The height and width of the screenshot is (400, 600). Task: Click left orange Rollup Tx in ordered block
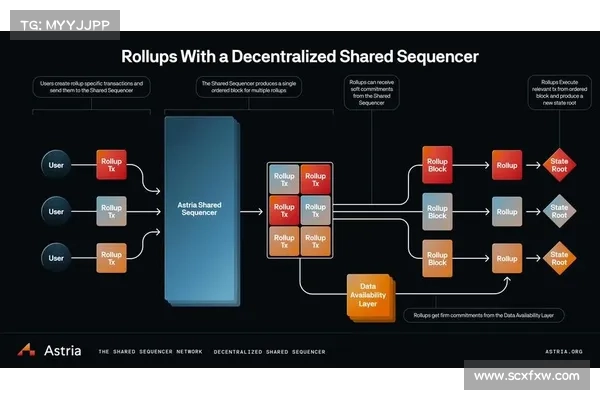pyautogui.click(x=284, y=241)
